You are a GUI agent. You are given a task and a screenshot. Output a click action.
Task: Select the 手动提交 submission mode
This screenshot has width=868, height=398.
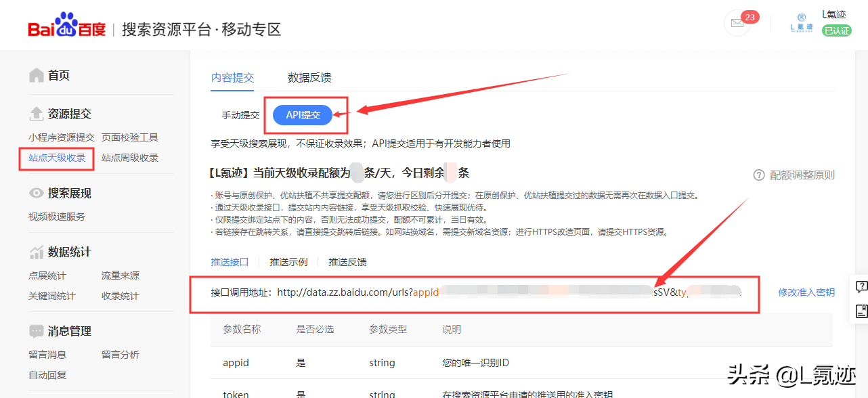240,115
